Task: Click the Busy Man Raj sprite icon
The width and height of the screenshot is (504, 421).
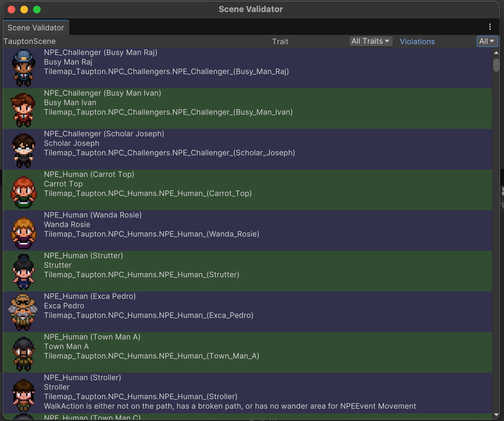Action: [x=23, y=68]
